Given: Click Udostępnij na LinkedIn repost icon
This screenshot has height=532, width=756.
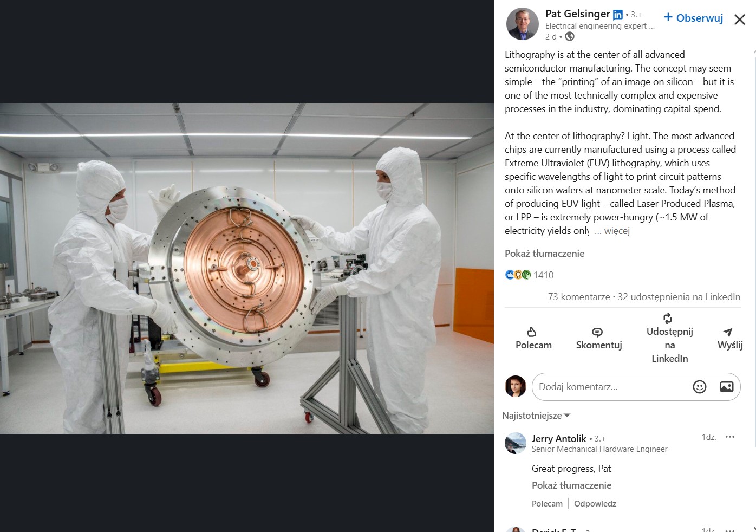Looking at the screenshot, I should (668, 318).
